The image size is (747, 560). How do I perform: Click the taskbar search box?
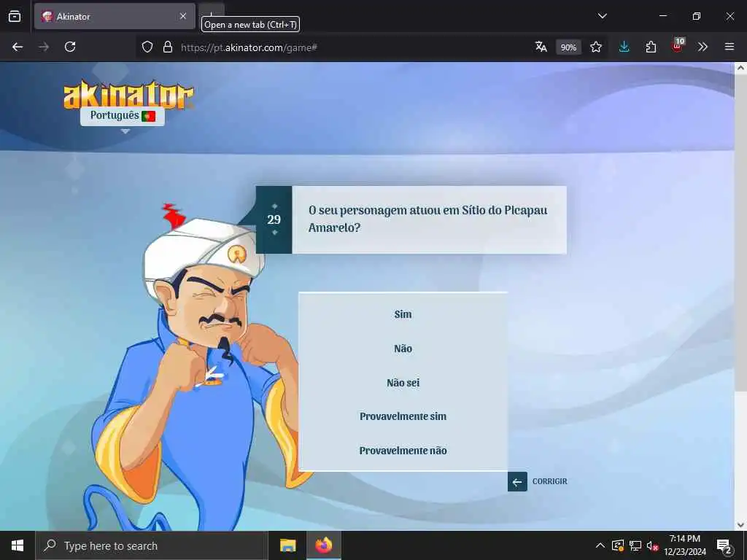152,545
